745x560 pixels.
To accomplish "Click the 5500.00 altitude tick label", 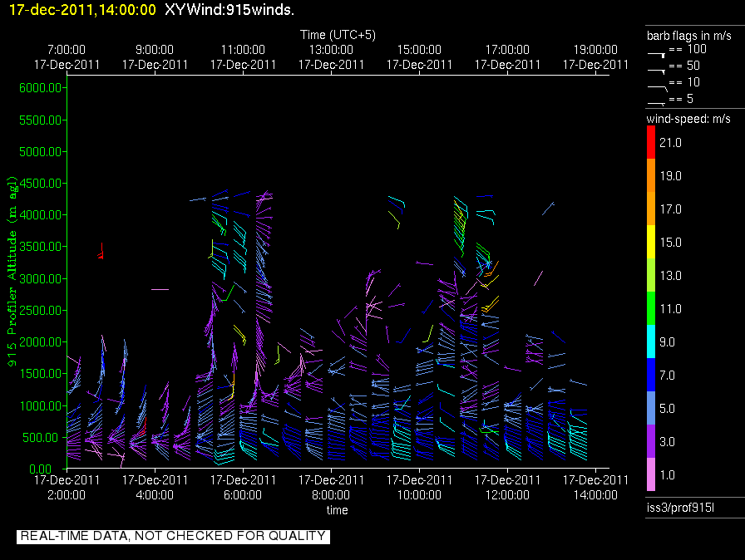I will [x=41, y=120].
